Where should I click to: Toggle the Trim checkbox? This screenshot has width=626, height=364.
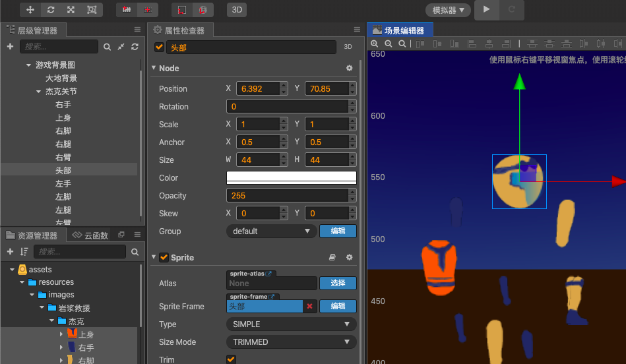pyautogui.click(x=231, y=359)
